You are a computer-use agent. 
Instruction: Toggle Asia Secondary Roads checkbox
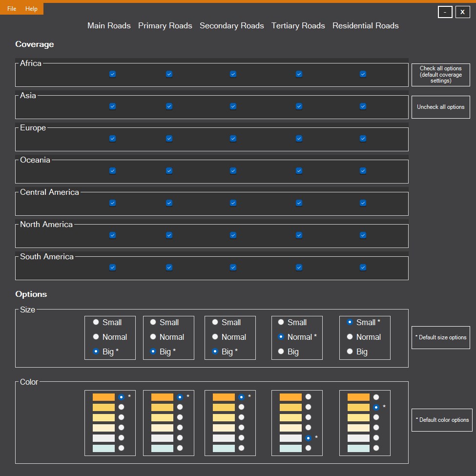pyautogui.click(x=233, y=106)
